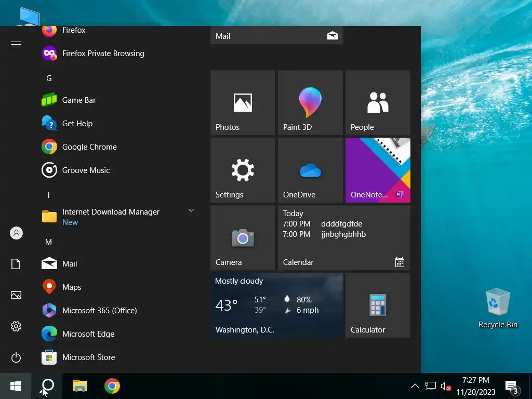The image size is (532, 399).
Task: Jump to letter G section header
Action: 49,78
